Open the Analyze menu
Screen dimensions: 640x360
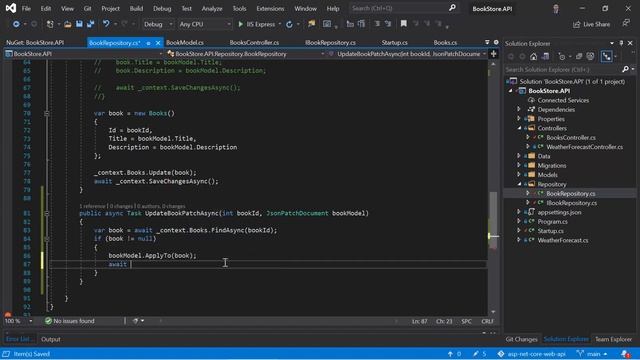(212, 8)
